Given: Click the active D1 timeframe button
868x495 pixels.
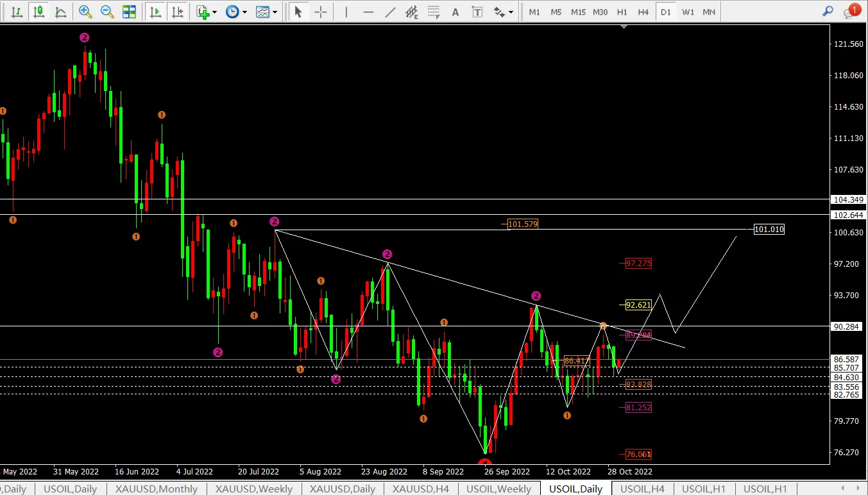Looking at the screenshot, I should [x=666, y=12].
